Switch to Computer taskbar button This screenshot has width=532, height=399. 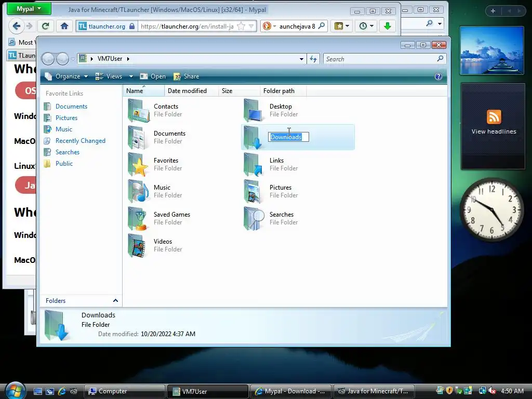[124, 391]
